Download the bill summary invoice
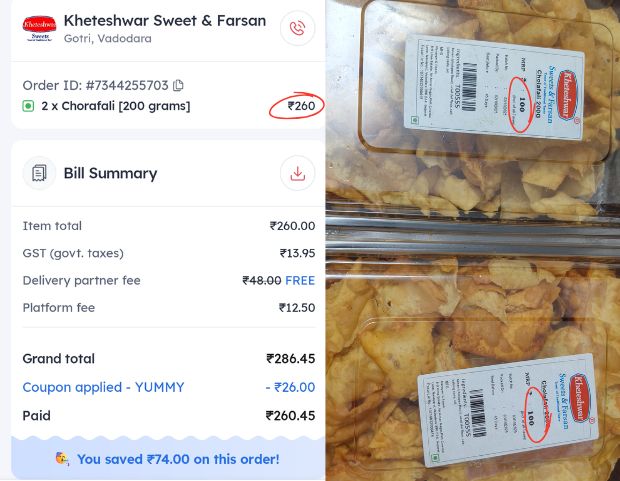 (297, 173)
